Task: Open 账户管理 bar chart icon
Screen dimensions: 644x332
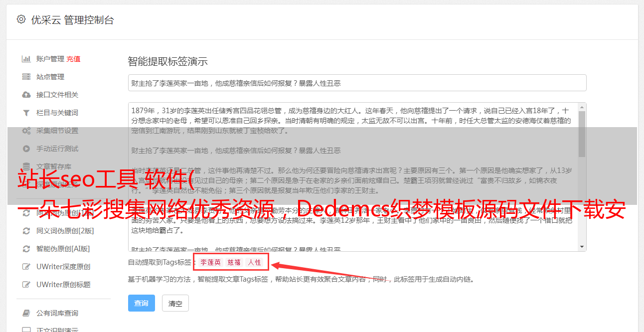Action: point(26,59)
